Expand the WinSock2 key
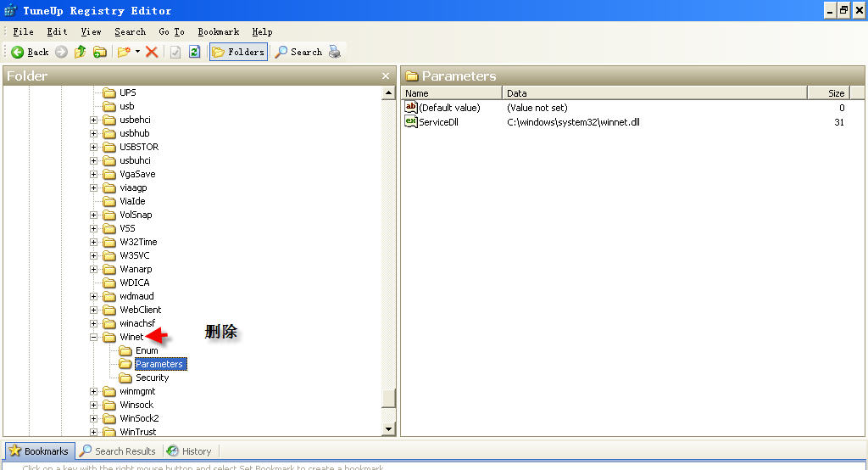Image resolution: width=868 pixels, height=470 pixels. coord(93,418)
